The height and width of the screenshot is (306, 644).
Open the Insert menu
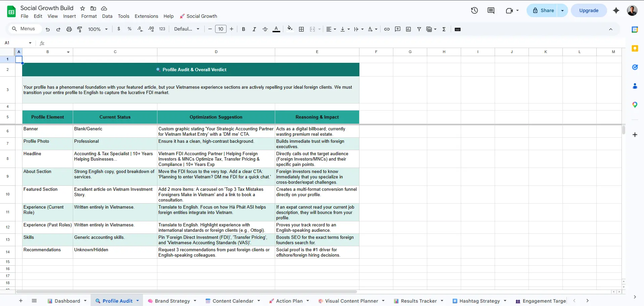[69, 16]
